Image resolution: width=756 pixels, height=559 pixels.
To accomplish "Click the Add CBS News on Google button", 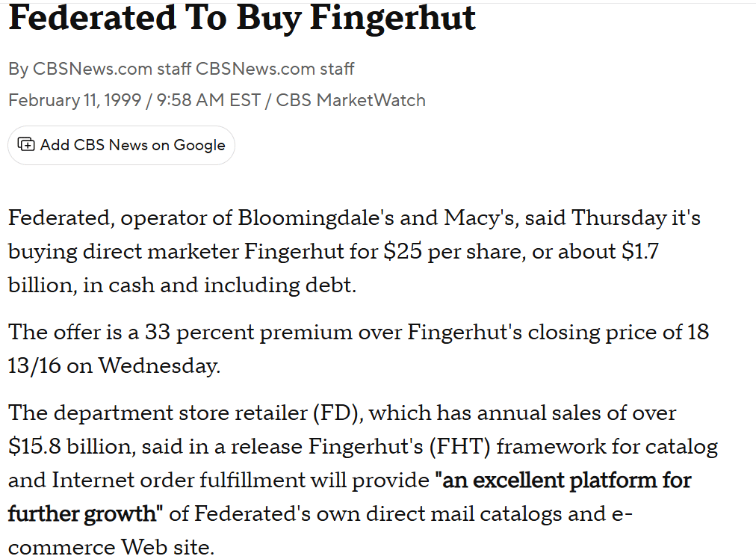I will [121, 145].
